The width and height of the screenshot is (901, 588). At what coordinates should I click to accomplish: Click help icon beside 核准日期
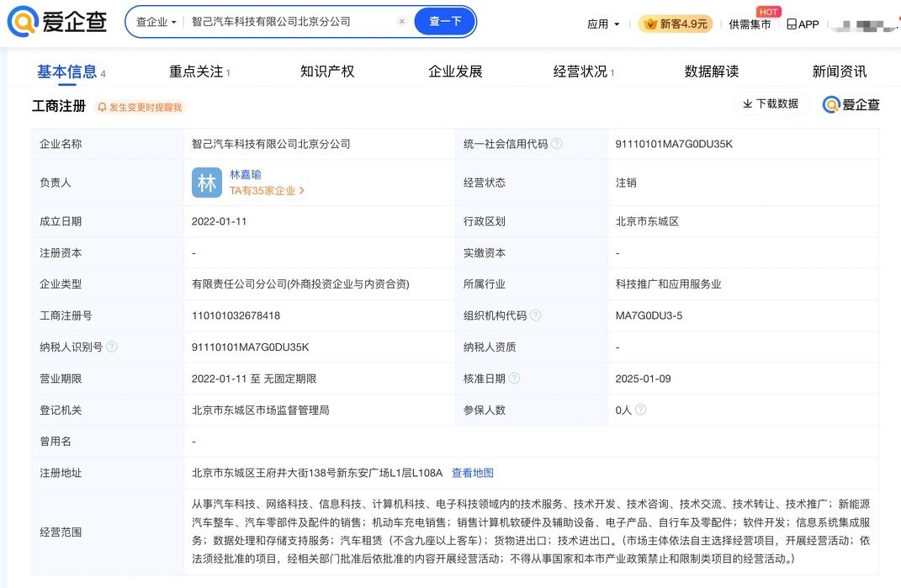(515, 379)
